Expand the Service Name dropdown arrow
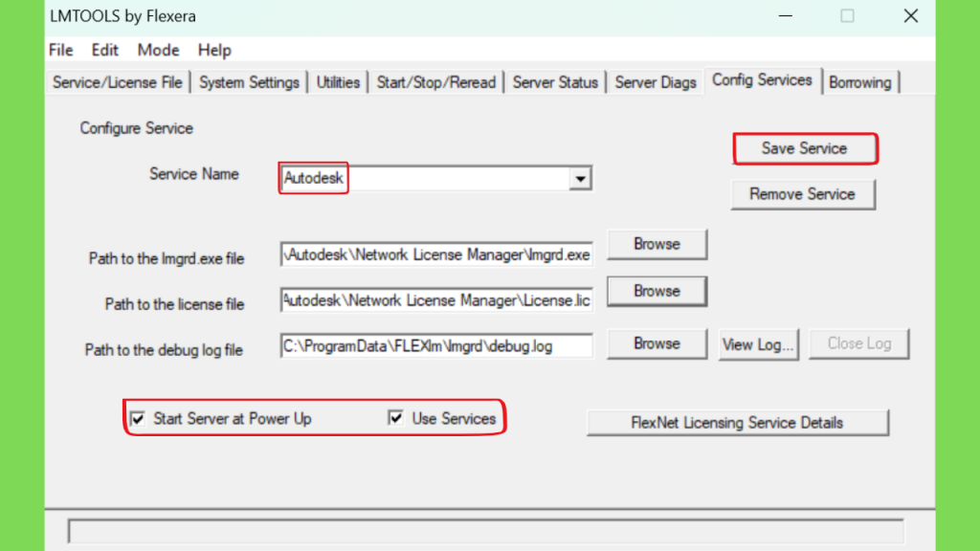This screenshot has height=551, width=980. 580,179
